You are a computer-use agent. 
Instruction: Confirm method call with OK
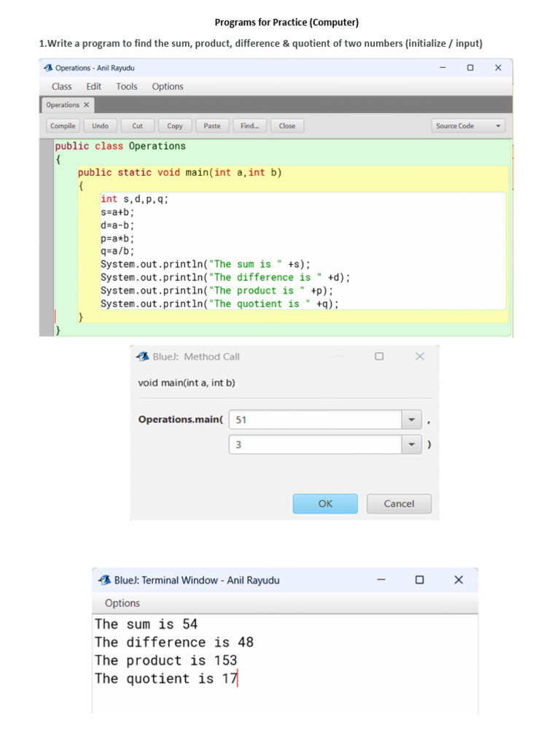(325, 503)
